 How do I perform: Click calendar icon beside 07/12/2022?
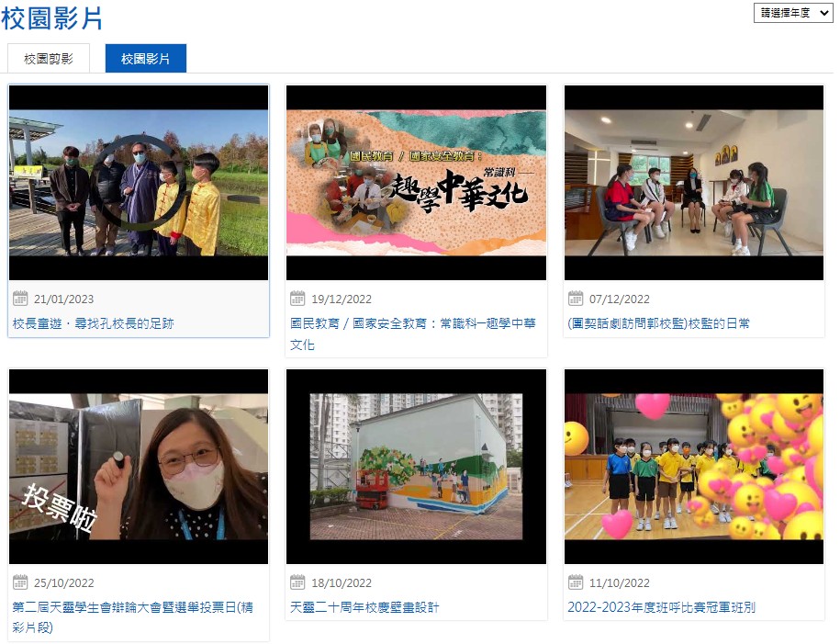pos(576,299)
